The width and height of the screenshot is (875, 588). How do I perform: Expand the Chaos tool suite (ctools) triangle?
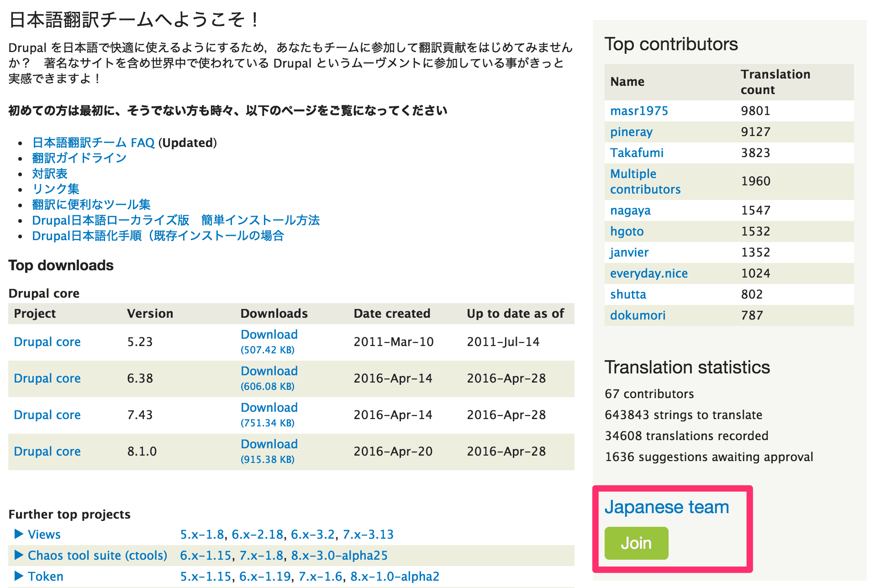tap(19, 555)
